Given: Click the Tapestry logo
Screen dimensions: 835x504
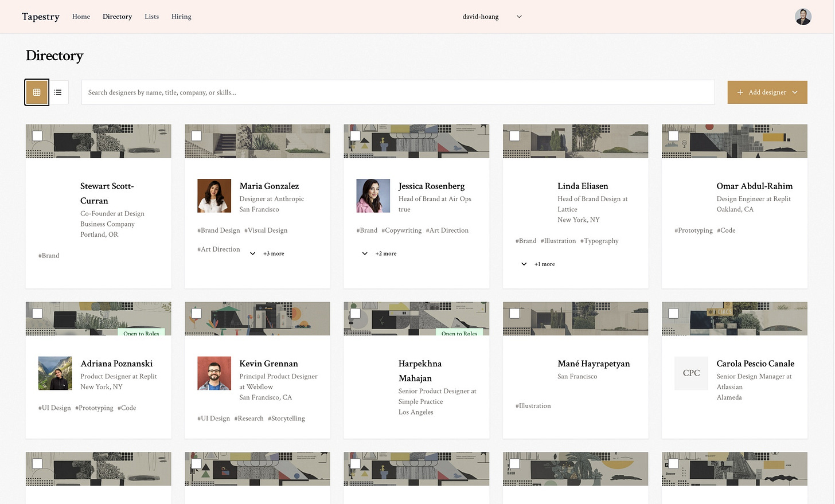Looking at the screenshot, I should 41,17.
